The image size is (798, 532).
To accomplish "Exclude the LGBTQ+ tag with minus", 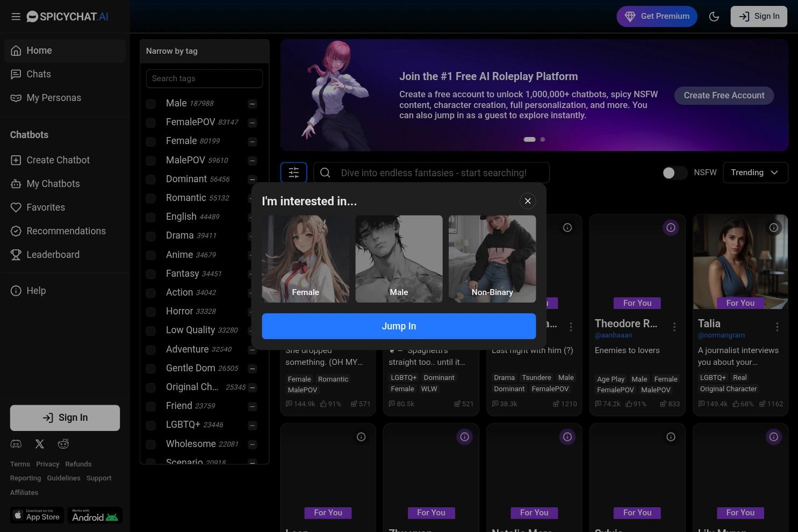I will (x=252, y=425).
